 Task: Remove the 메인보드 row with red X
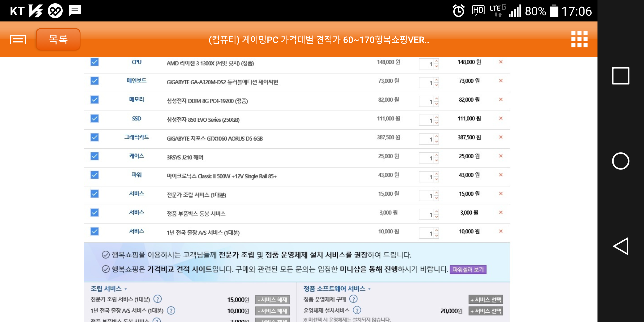[501, 80]
